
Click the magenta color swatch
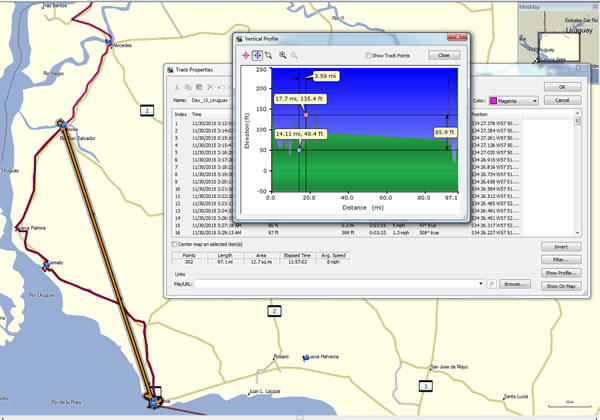click(x=493, y=101)
